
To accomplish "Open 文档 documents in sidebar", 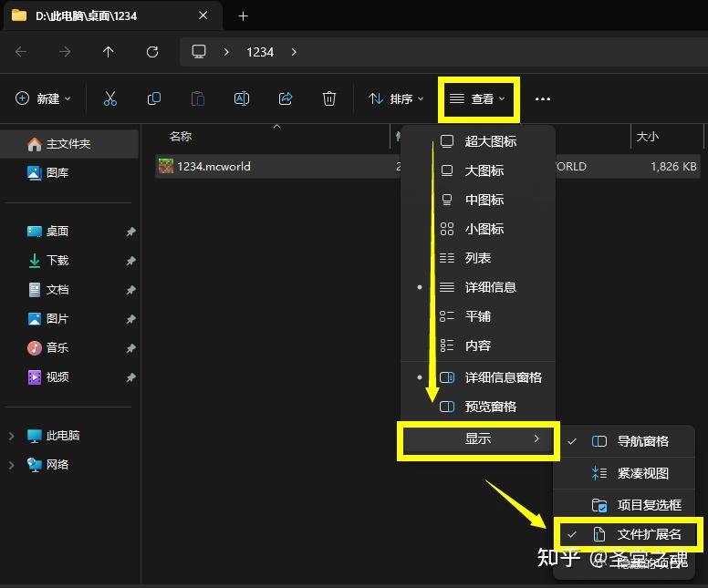I will [69, 290].
